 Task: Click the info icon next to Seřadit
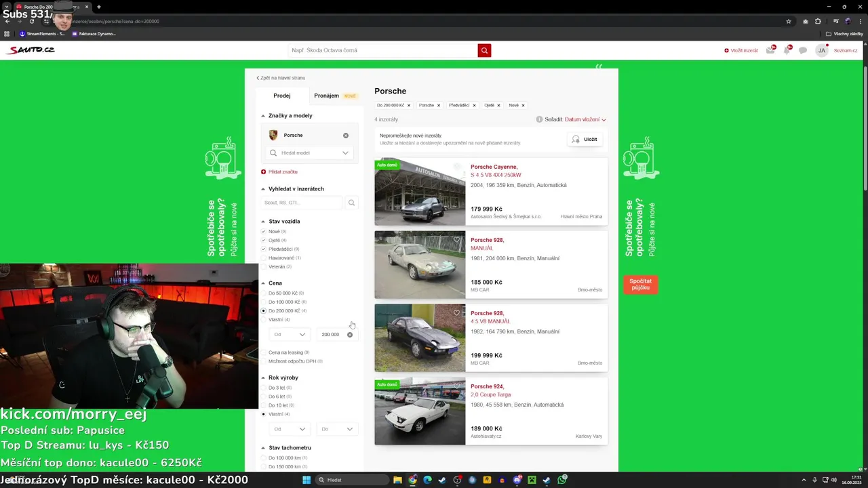click(539, 119)
